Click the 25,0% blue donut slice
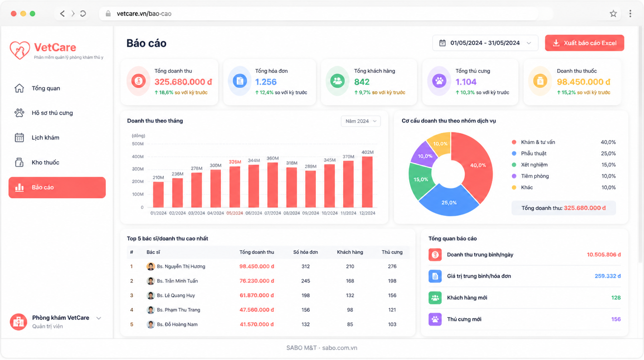 pyautogui.click(x=449, y=202)
